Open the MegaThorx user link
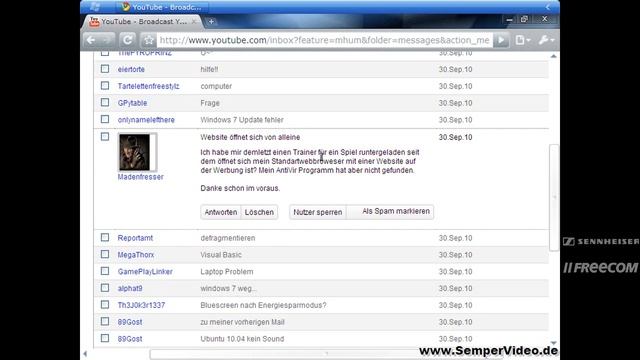 pyautogui.click(x=136, y=255)
